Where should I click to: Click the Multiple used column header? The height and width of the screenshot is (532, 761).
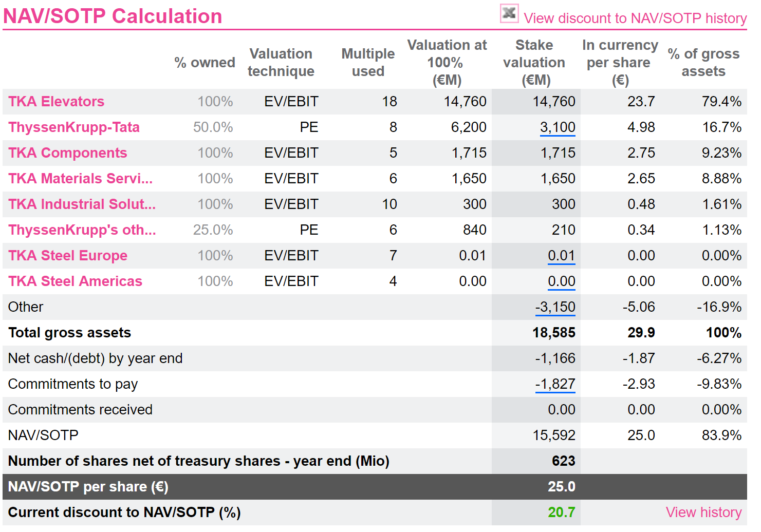(x=368, y=63)
